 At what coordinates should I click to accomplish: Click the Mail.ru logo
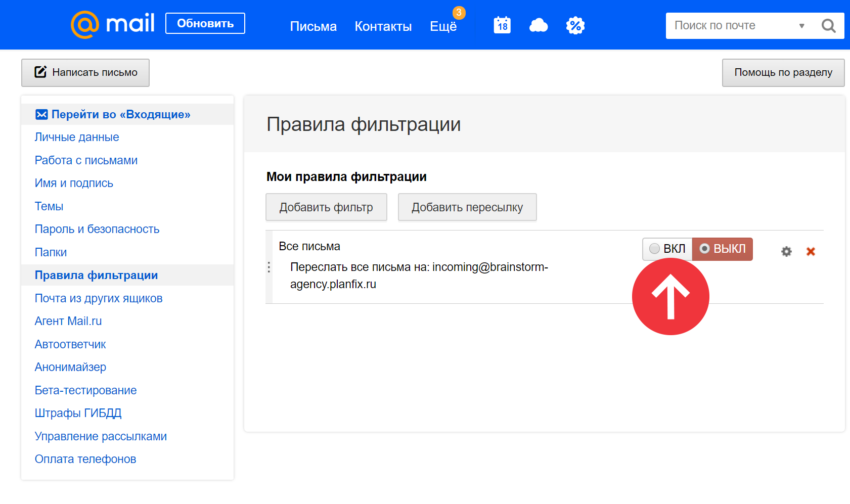click(x=112, y=24)
